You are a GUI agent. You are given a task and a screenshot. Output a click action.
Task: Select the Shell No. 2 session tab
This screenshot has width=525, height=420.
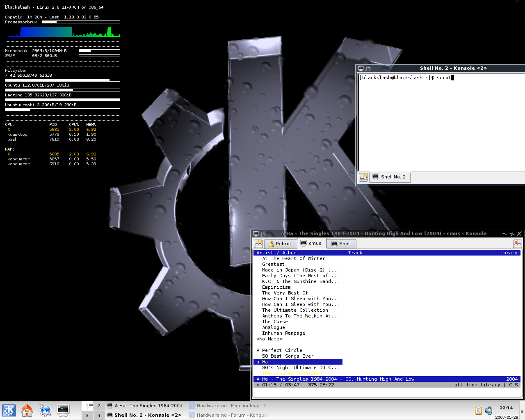pos(390,177)
